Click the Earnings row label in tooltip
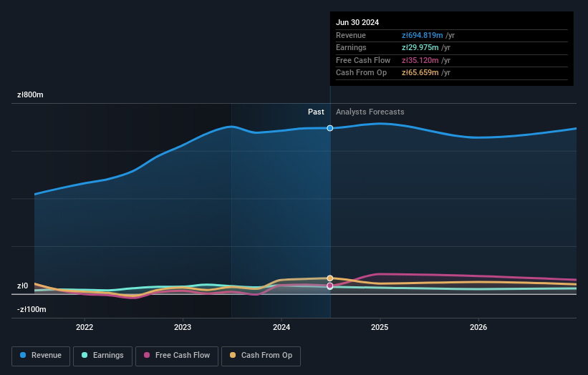Image resolution: width=588 pixels, height=375 pixels. [351, 47]
